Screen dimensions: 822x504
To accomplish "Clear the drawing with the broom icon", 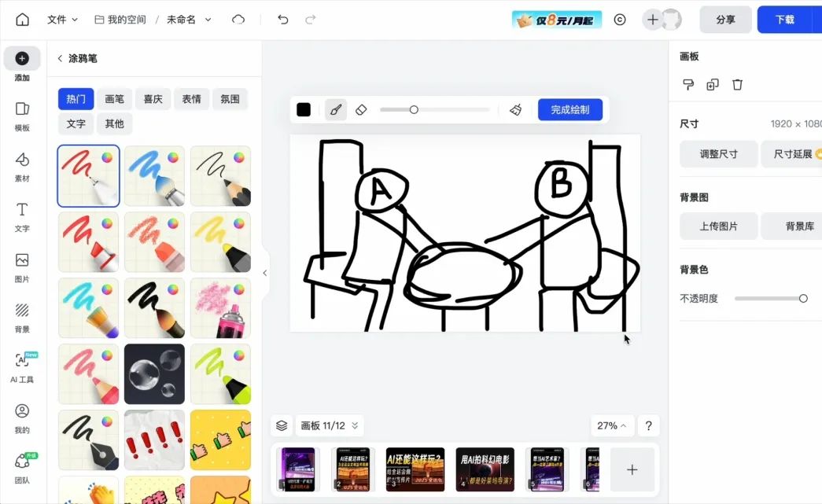I will (515, 109).
